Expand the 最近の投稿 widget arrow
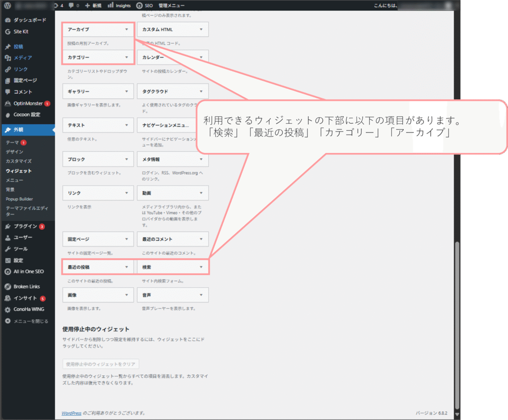This screenshot has height=420, width=508. [x=127, y=267]
